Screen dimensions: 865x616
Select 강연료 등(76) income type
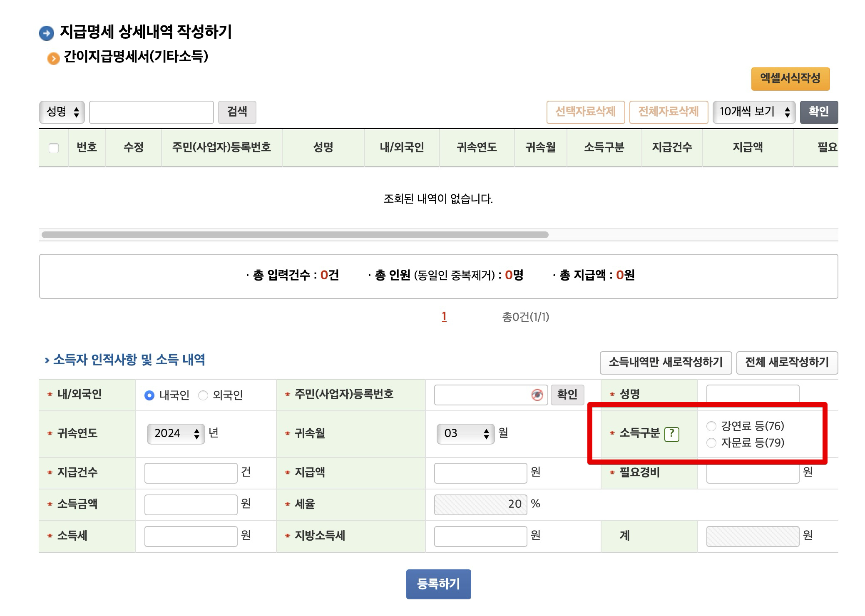tap(711, 426)
